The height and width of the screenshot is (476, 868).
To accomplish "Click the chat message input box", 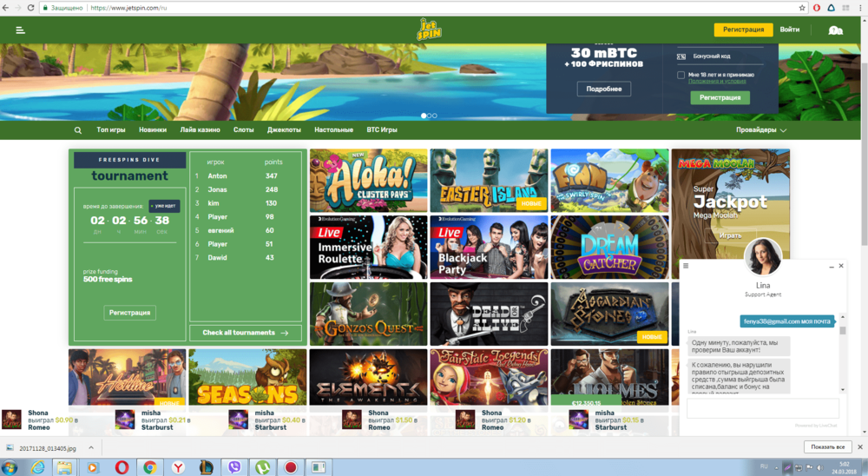I will click(x=763, y=408).
